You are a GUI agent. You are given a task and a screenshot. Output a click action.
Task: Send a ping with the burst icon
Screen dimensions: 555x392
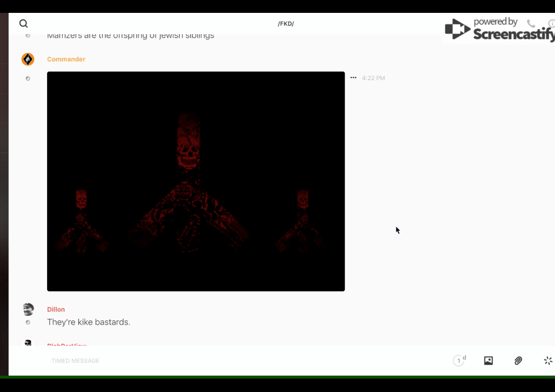(x=548, y=361)
